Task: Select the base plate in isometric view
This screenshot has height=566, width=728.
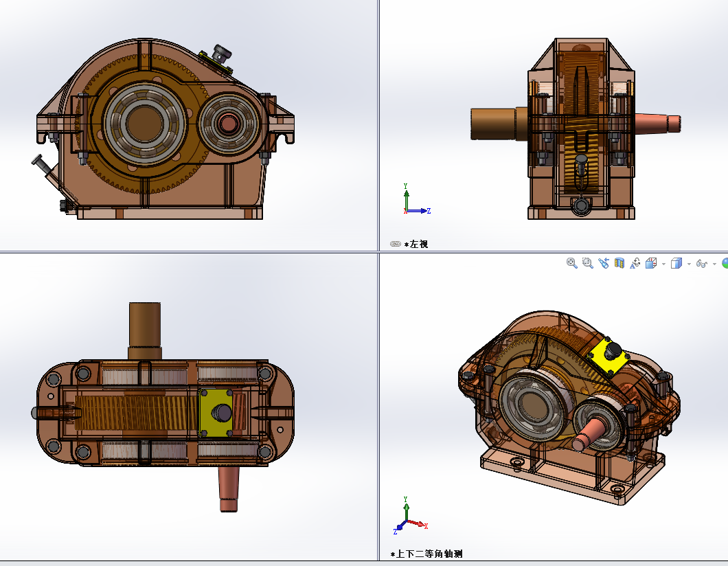Action: click(x=571, y=473)
